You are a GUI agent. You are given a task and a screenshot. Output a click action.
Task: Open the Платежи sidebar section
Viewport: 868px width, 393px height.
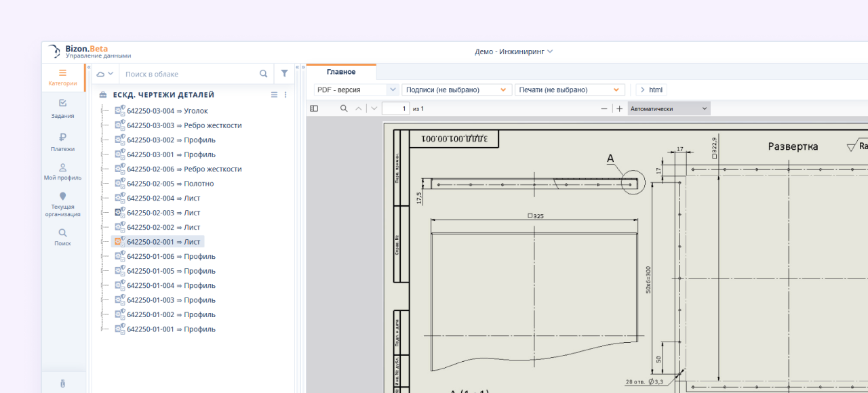(62, 142)
